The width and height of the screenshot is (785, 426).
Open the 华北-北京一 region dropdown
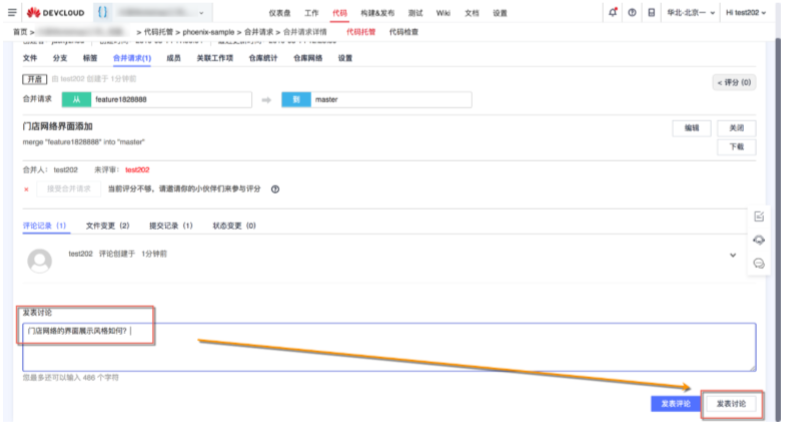click(x=691, y=13)
